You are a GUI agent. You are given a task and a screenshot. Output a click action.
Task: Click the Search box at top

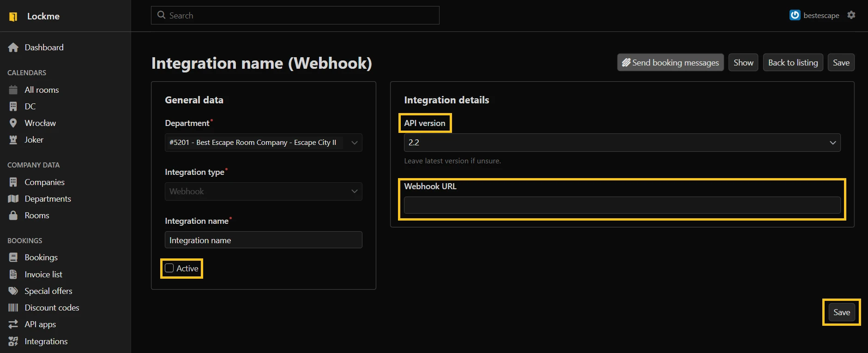295,16
